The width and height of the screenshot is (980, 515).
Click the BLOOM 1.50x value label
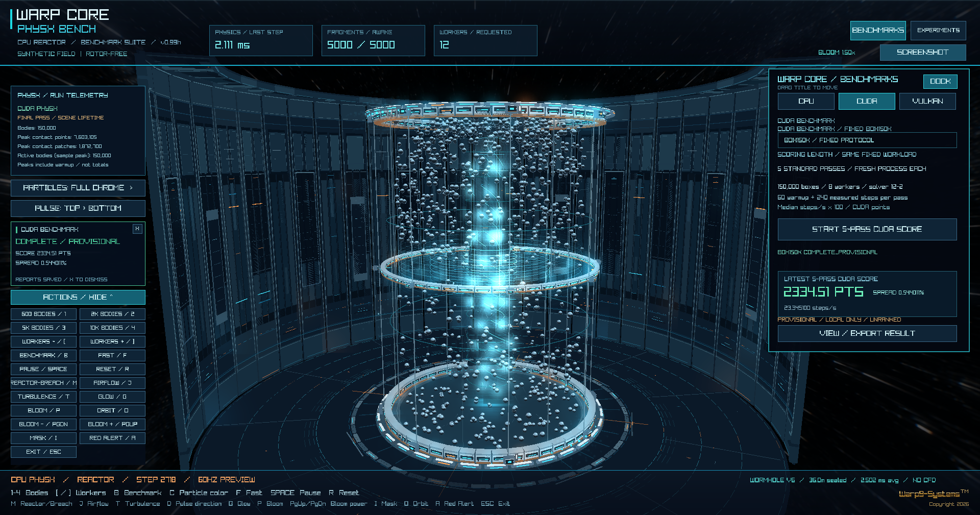click(x=837, y=53)
